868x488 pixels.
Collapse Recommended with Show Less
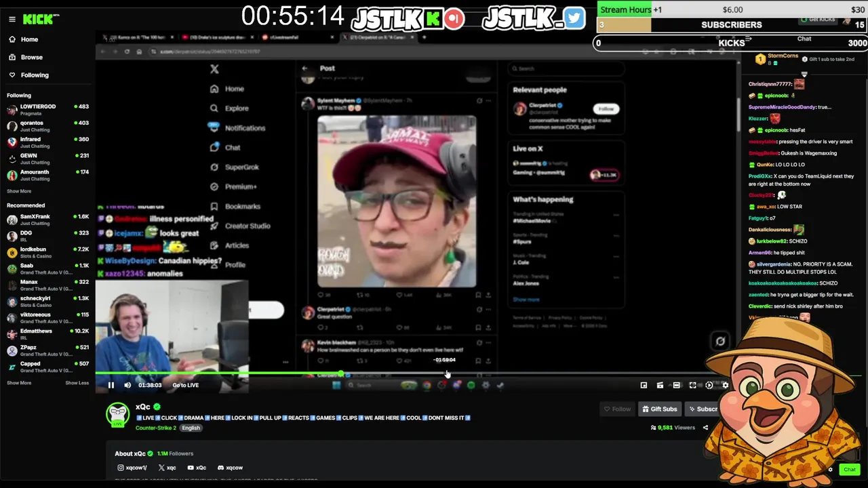click(x=77, y=383)
